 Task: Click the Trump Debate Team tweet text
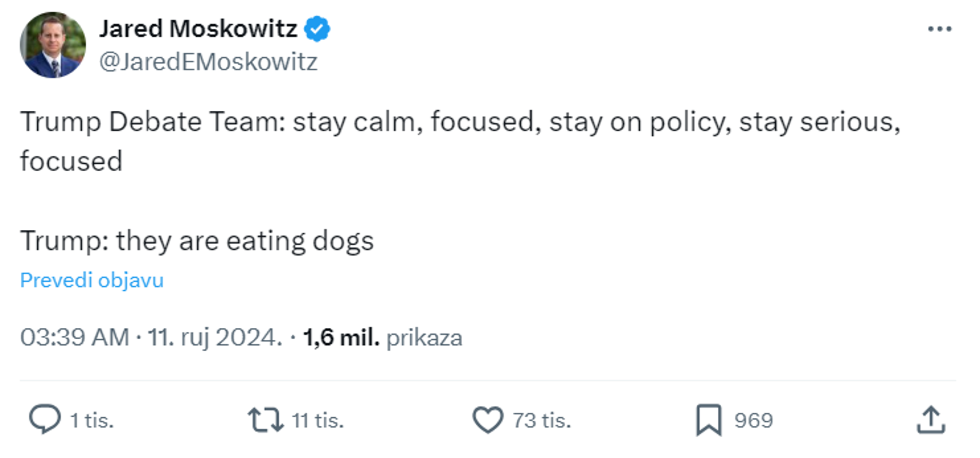click(x=460, y=122)
